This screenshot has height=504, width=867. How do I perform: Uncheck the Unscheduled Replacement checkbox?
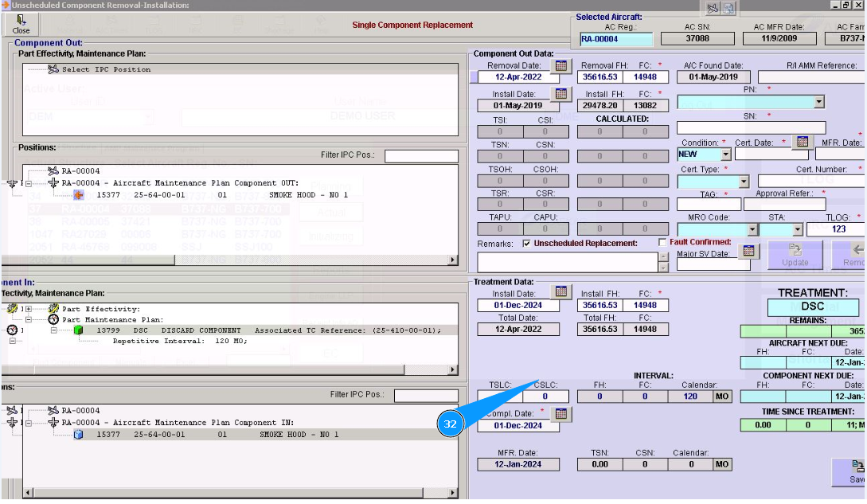(527, 243)
